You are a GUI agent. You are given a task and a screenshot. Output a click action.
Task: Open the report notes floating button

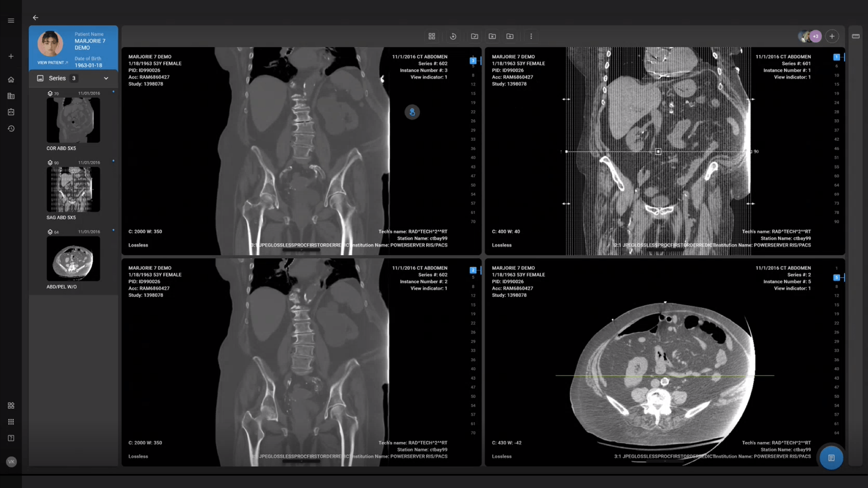tap(831, 457)
